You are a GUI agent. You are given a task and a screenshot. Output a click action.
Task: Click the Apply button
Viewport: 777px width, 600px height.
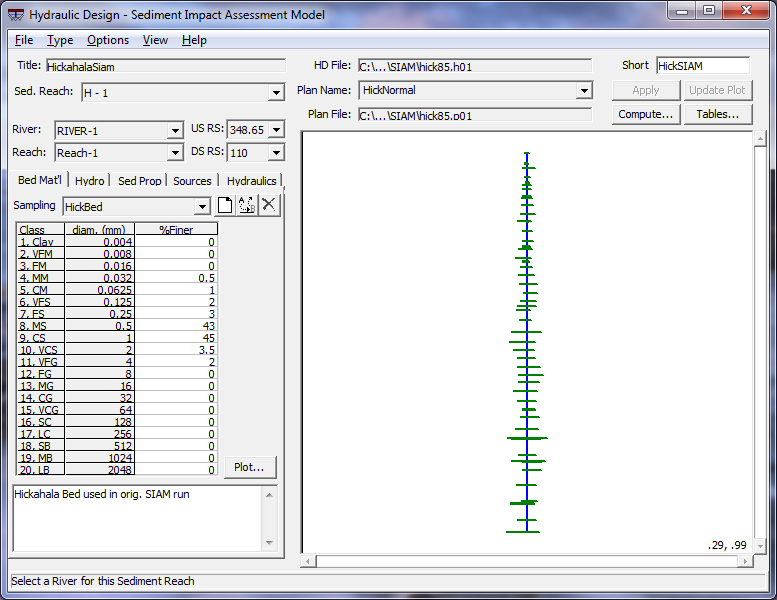click(x=646, y=90)
